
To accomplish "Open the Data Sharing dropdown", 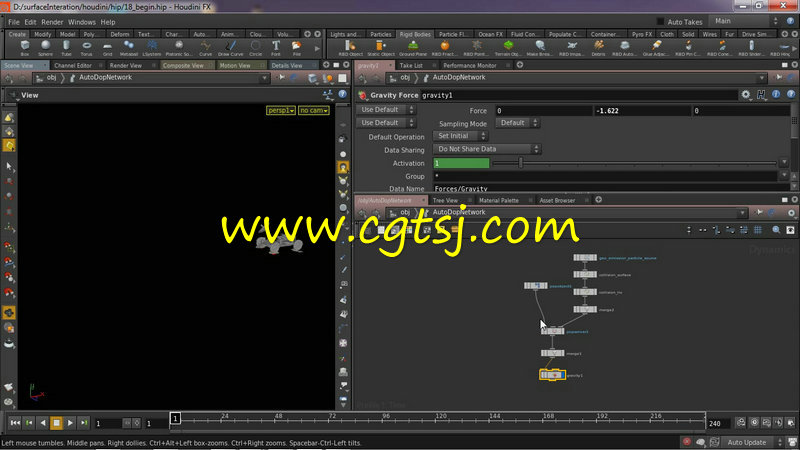I will pyautogui.click(x=487, y=149).
